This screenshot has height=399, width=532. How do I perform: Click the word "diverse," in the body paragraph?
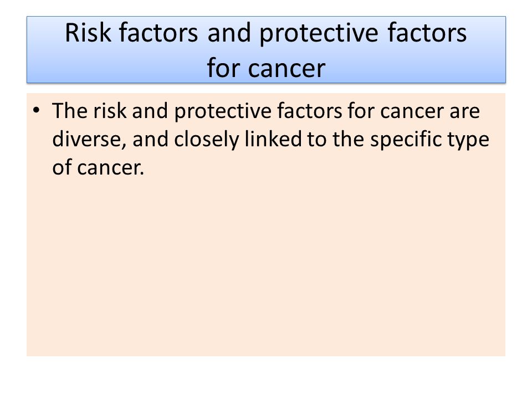(x=89, y=140)
